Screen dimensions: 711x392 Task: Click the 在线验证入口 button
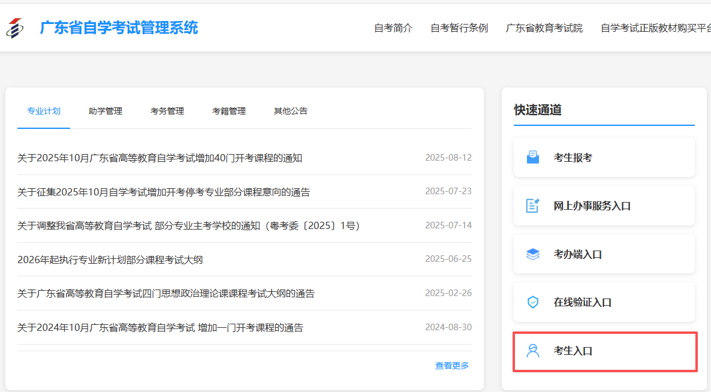coord(604,302)
